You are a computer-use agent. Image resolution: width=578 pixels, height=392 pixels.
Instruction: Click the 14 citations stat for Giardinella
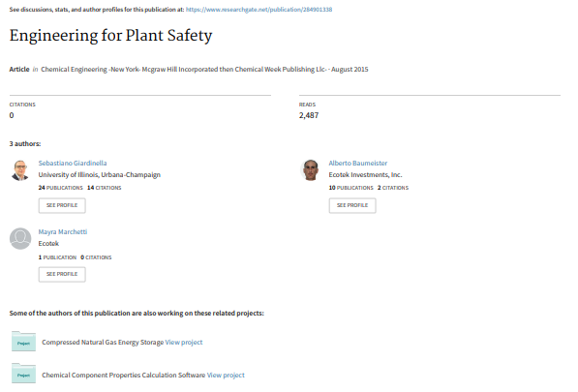click(x=105, y=188)
